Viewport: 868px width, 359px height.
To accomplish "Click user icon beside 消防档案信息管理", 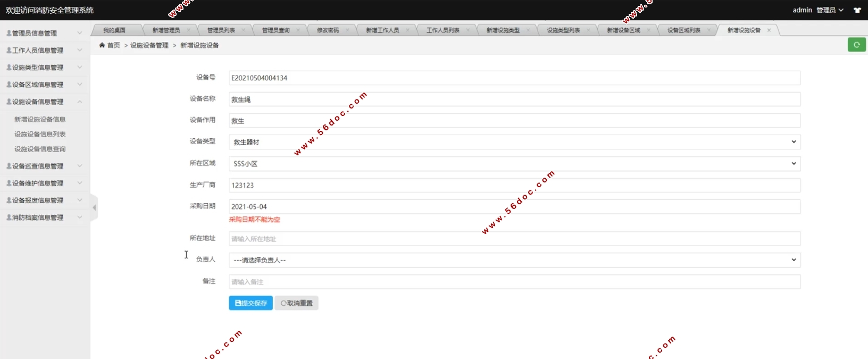I will point(9,217).
